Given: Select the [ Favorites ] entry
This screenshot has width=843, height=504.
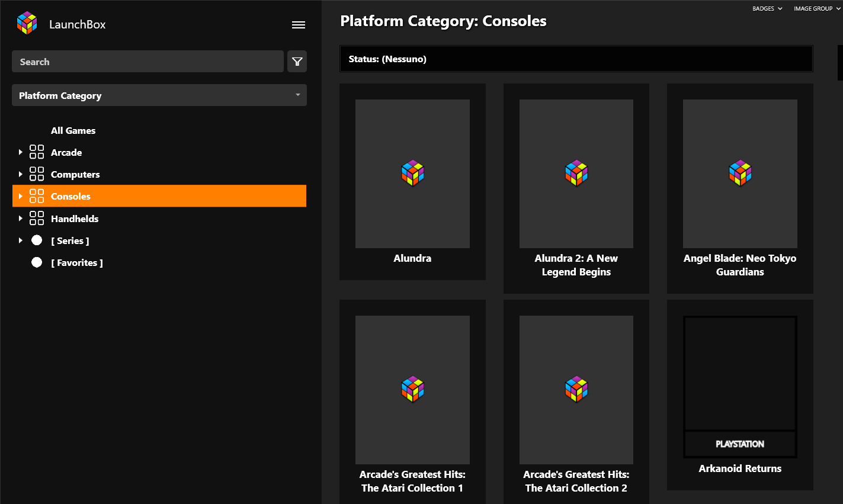Looking at the screenshot, I should [x=77, y=262].
